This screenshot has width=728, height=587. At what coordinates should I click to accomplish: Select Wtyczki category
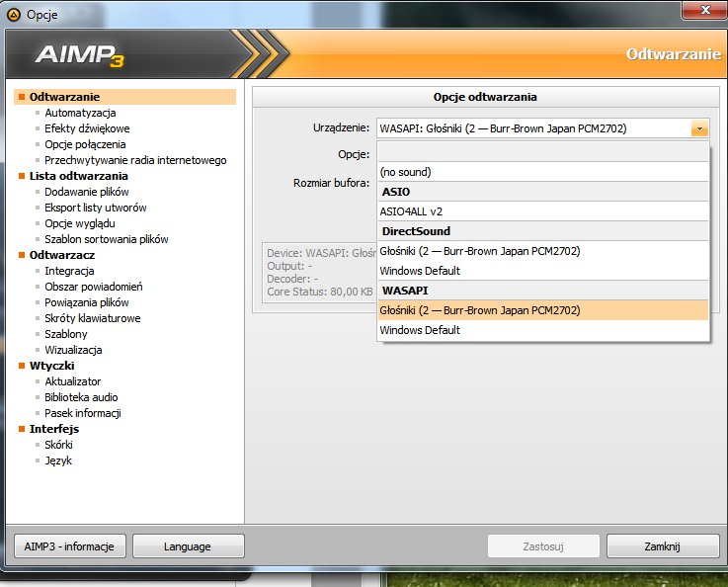51,366
